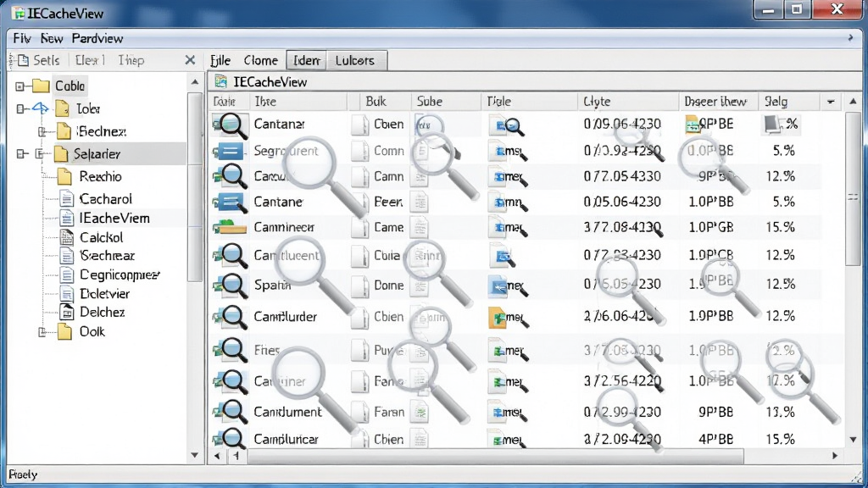Click the Calckol file icon in the tree
The image size is (868, 488).
point(67,237)
